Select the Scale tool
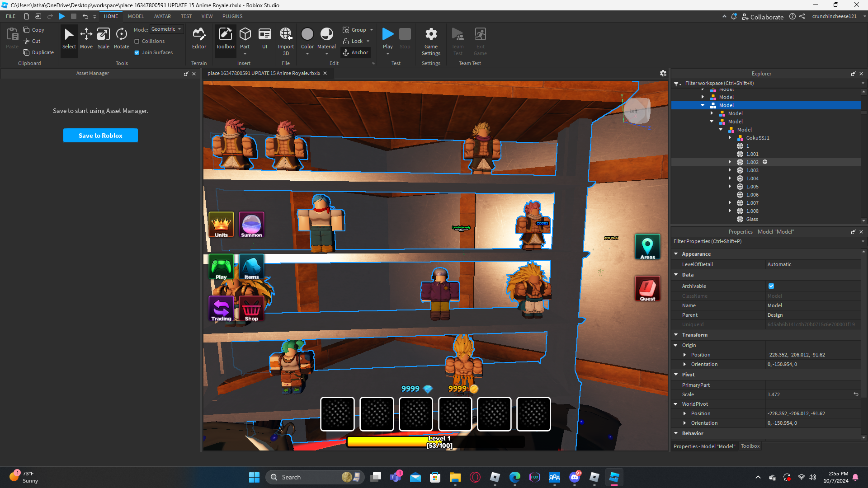The width and height of the screenshot is (868, 488). (103, 38)
